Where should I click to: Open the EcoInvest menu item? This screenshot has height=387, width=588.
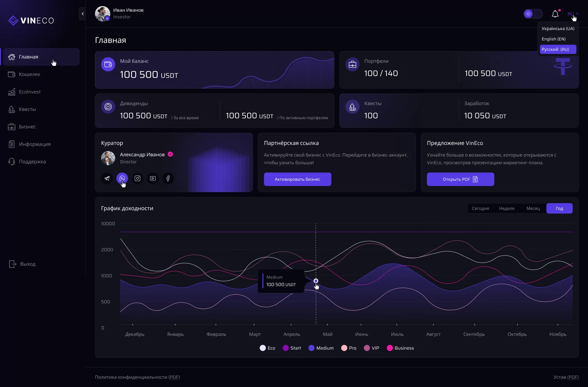(x=29, y=92)
